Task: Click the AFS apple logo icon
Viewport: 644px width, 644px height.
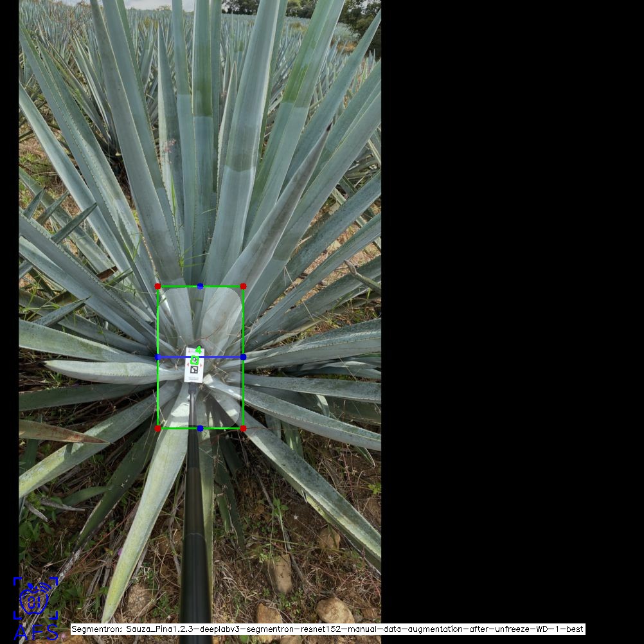Action: point(36,598)
